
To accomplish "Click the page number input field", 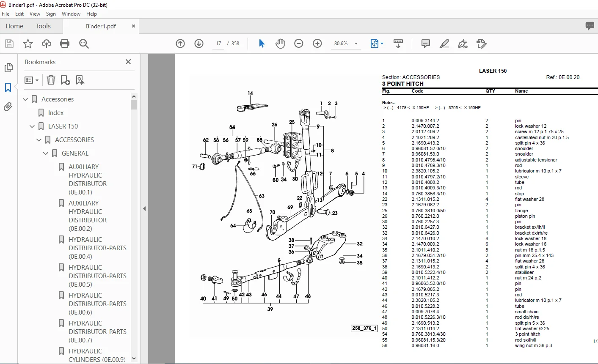I will coord(218,44).
